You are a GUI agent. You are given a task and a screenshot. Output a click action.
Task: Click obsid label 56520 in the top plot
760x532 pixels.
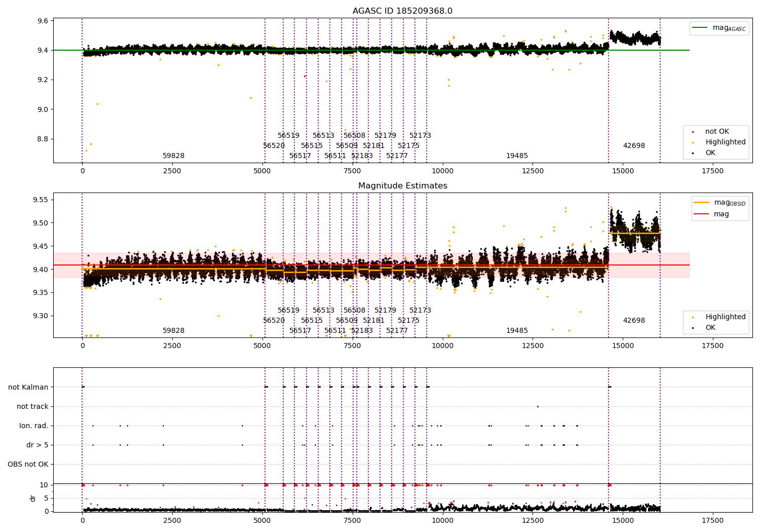[274, 146]
